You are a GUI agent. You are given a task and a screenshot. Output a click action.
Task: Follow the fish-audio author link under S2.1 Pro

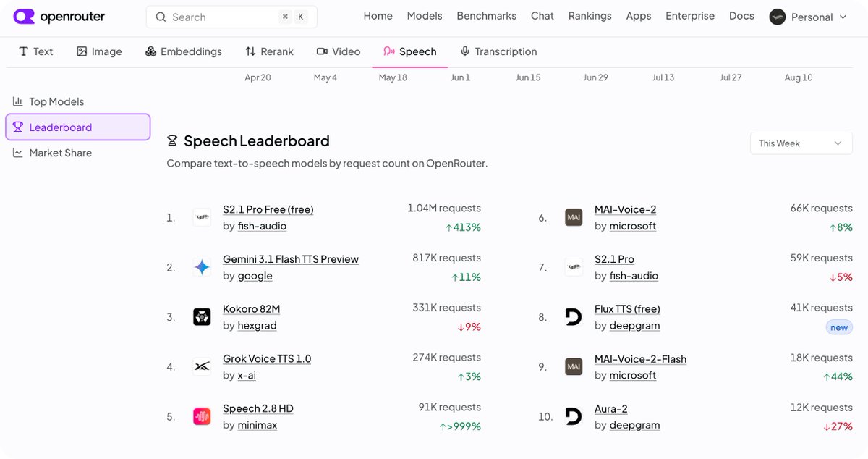coord(634,276)
